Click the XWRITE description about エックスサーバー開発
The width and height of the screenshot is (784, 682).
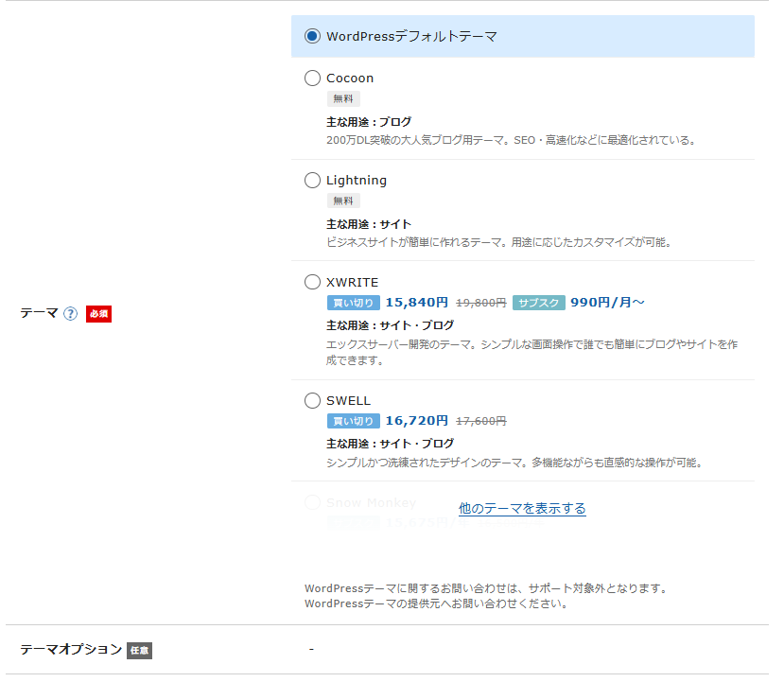coord(532,353)
